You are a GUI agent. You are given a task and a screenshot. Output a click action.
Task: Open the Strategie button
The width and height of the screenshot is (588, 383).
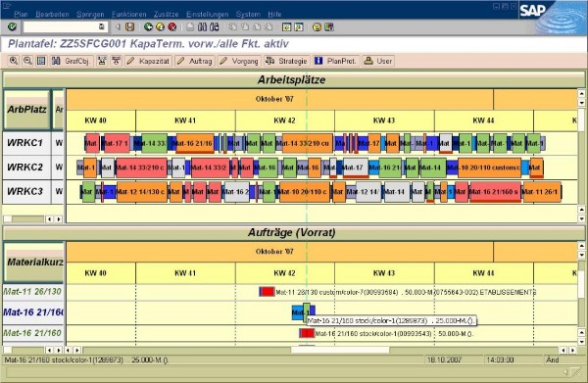tap(286, 61)
